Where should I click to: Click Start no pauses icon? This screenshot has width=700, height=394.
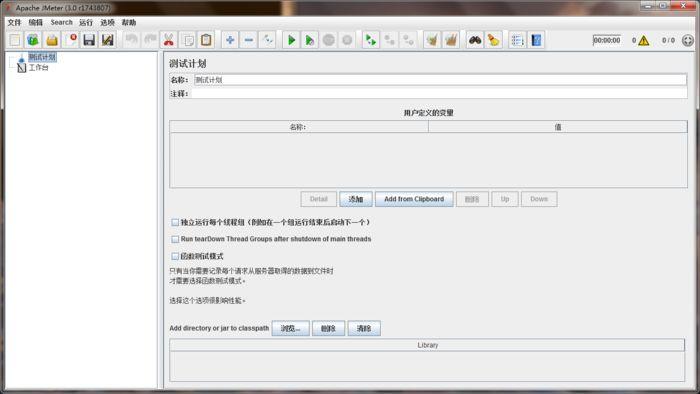pyautogui.click(x=310, y=40)
